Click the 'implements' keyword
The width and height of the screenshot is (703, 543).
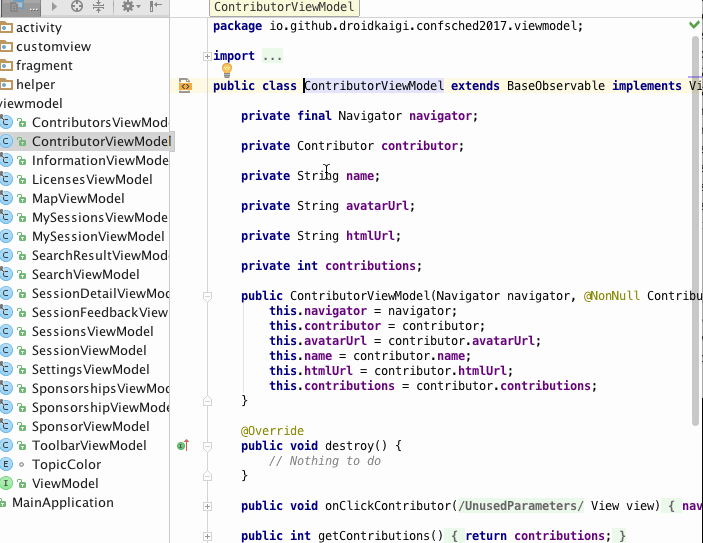click(647, 86)
